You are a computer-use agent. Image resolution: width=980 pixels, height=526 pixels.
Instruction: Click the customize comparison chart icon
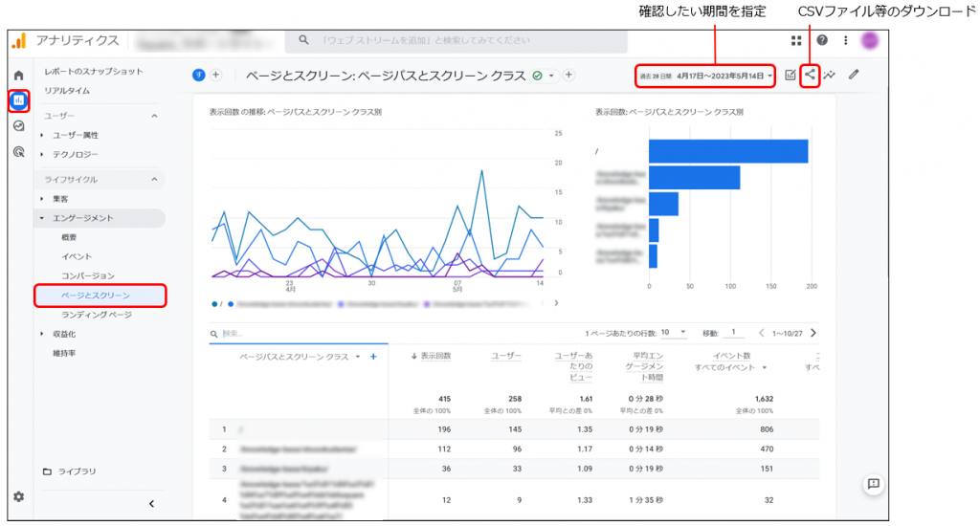tap(790, 75)
